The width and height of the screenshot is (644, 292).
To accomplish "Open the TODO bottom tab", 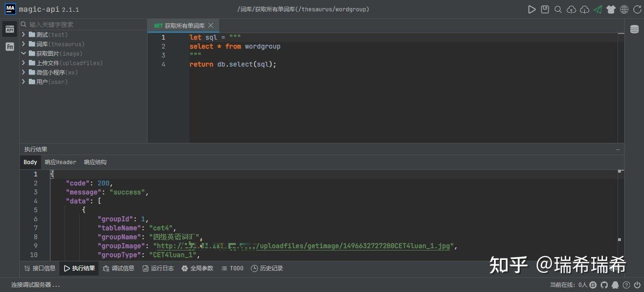I will click(232, 268).
